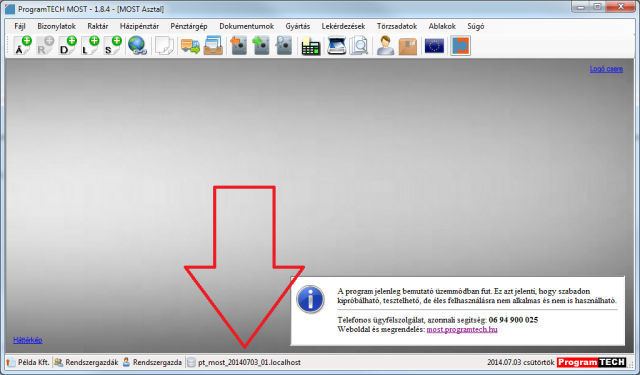Open the globe web link icon

click(x=137, y=45)
